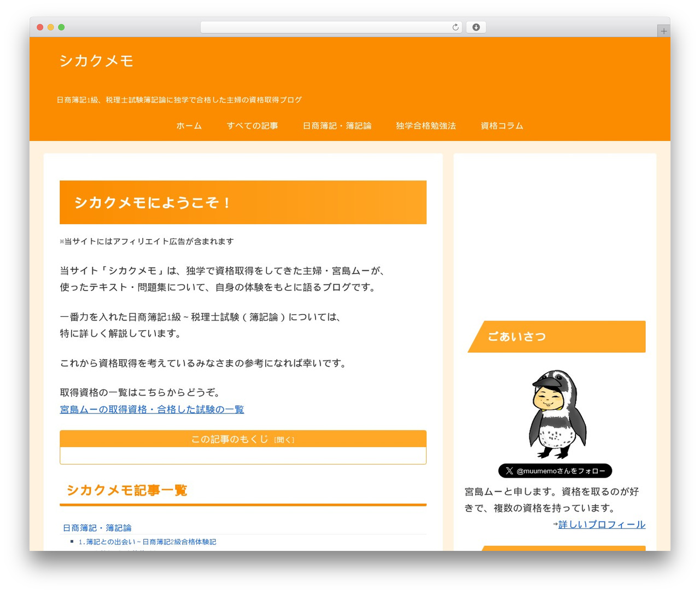Click the シカクメモ site title
700x593 pixels.
[96, 61]
